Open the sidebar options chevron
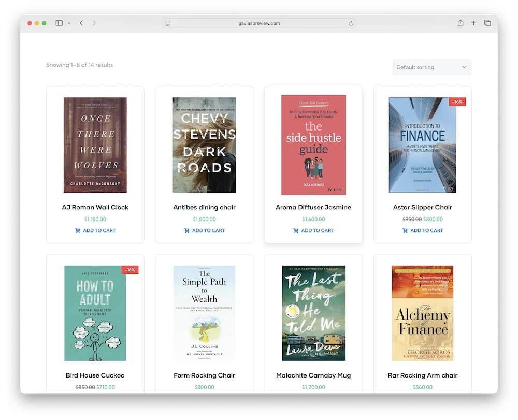Viewport: 518px width, 420px height. point(69,23)
